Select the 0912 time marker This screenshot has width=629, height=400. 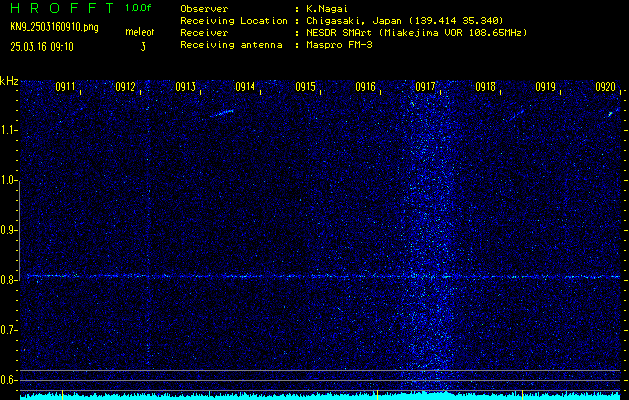(126, 87)
